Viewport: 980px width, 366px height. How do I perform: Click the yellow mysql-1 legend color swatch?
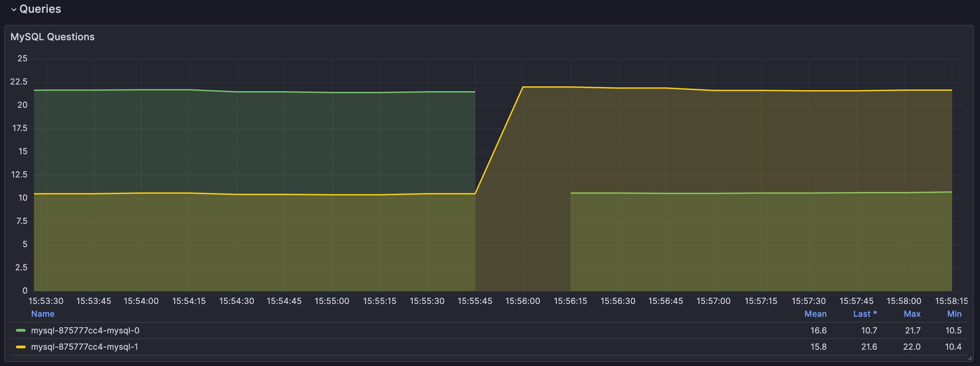(20, 347)
